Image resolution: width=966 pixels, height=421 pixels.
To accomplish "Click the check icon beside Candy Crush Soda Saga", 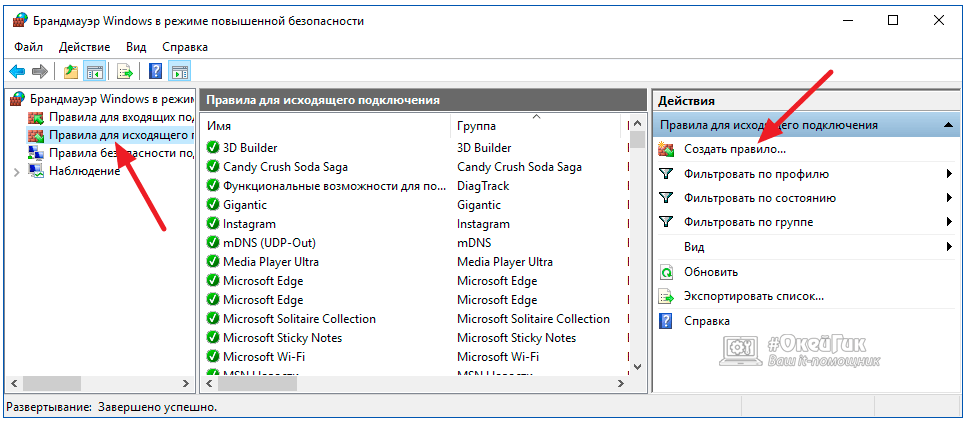I will [213, 166].
